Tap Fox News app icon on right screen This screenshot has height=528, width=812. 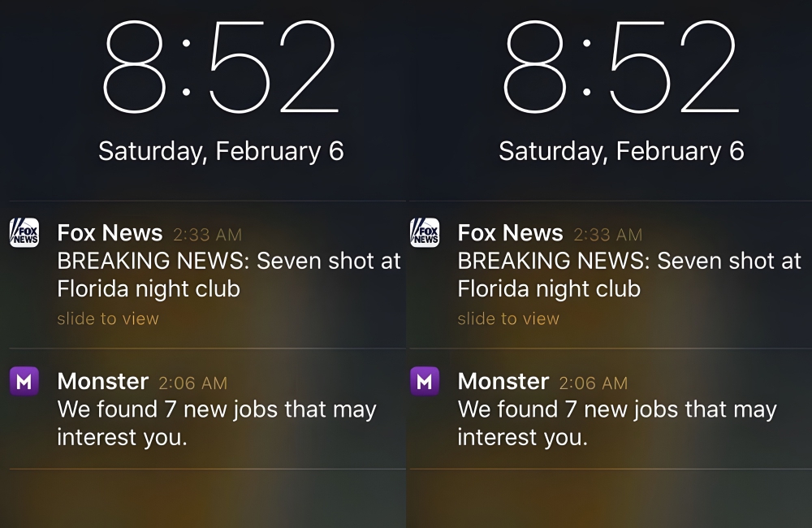[424, 233]
